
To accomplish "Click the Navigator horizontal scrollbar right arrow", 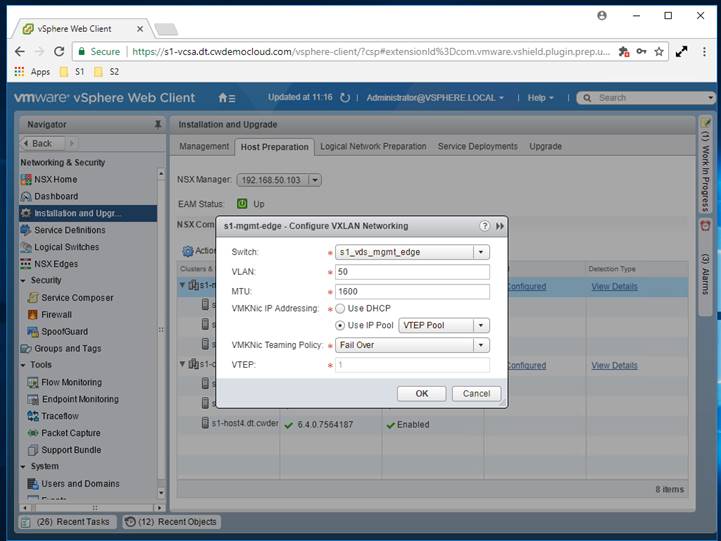I will [x=160, y=508].
